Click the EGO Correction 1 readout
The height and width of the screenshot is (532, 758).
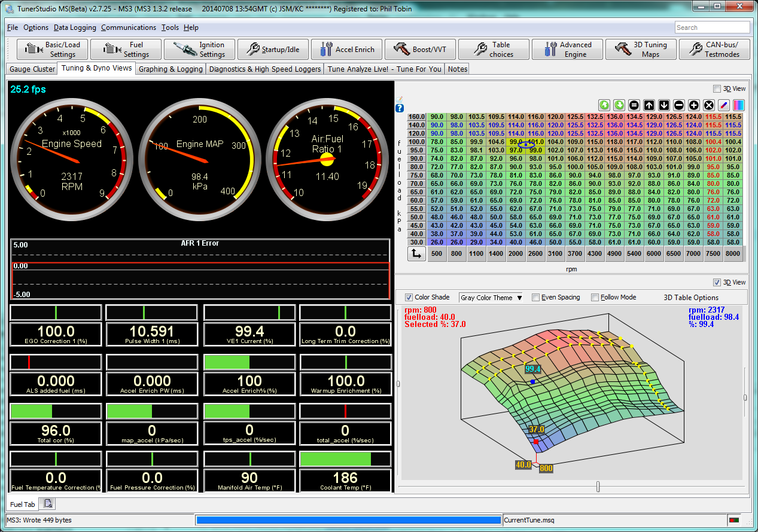(56, 334)
